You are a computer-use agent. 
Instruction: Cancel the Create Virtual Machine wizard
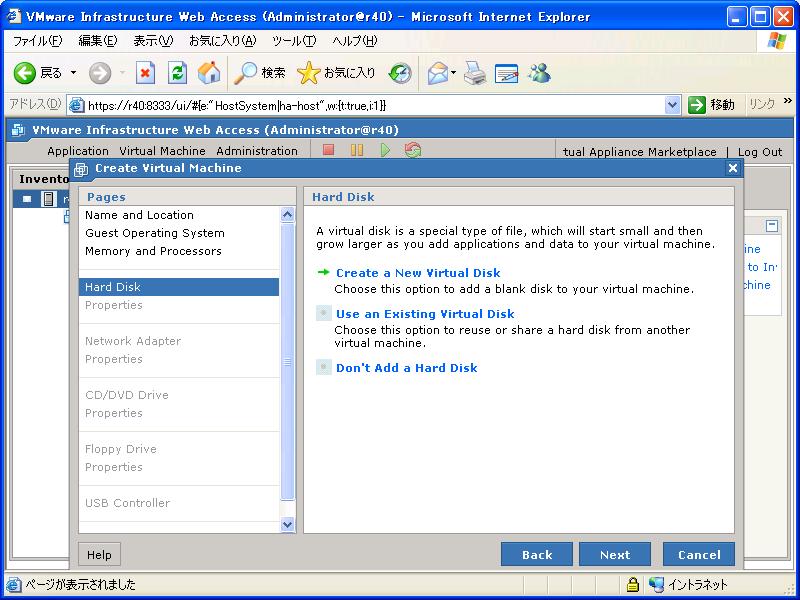point(699,555)
